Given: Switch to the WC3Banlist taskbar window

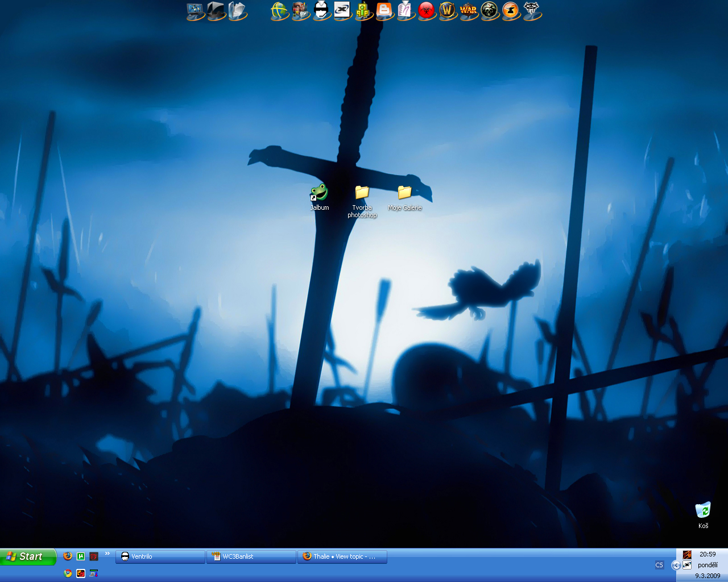Looking at the screenshot, I should 251,556.
